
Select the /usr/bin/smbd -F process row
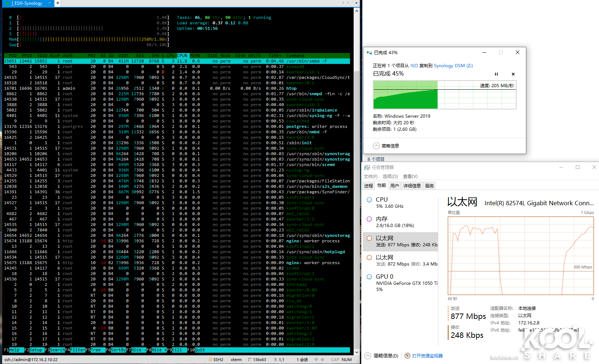[177, 61]
